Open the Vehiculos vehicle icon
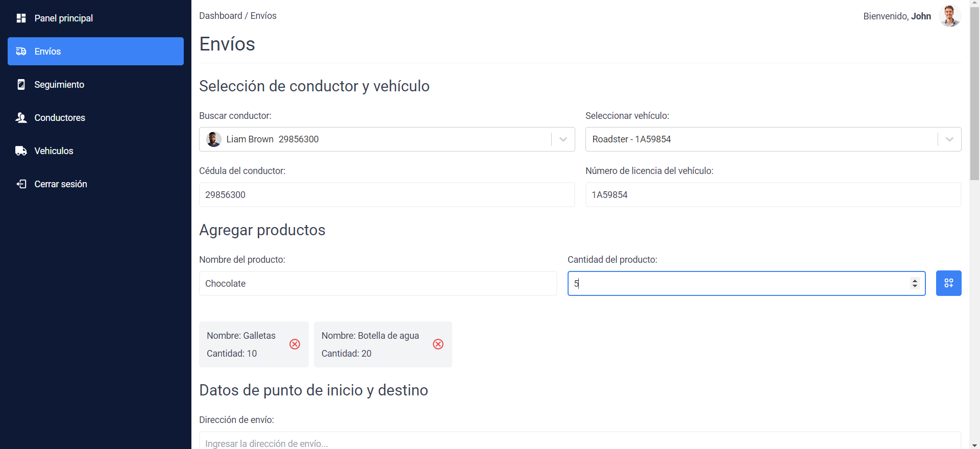This screenshot has width=980, height=449. tap(21, 151)
